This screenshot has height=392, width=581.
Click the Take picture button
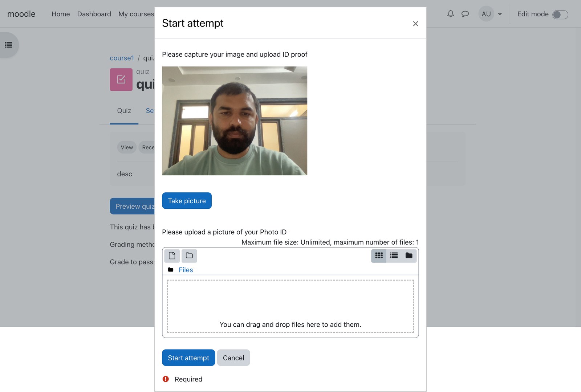(x=187, y=201)
